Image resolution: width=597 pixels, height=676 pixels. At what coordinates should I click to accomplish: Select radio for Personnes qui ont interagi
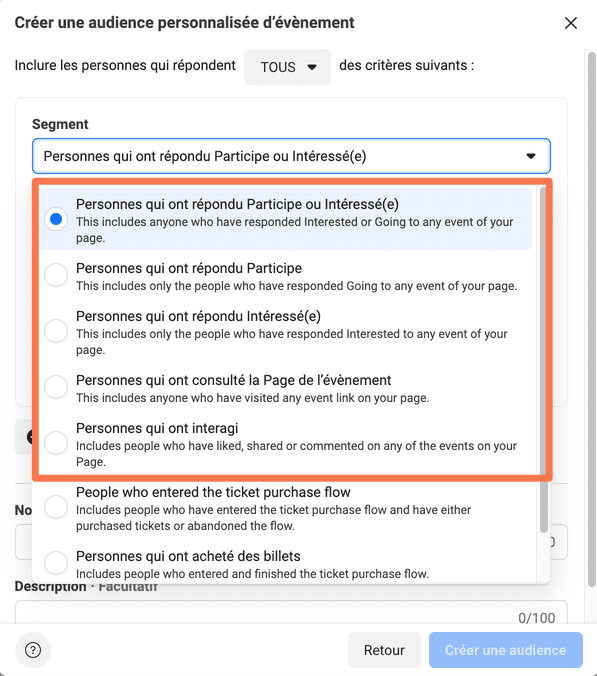coord(56,443)
